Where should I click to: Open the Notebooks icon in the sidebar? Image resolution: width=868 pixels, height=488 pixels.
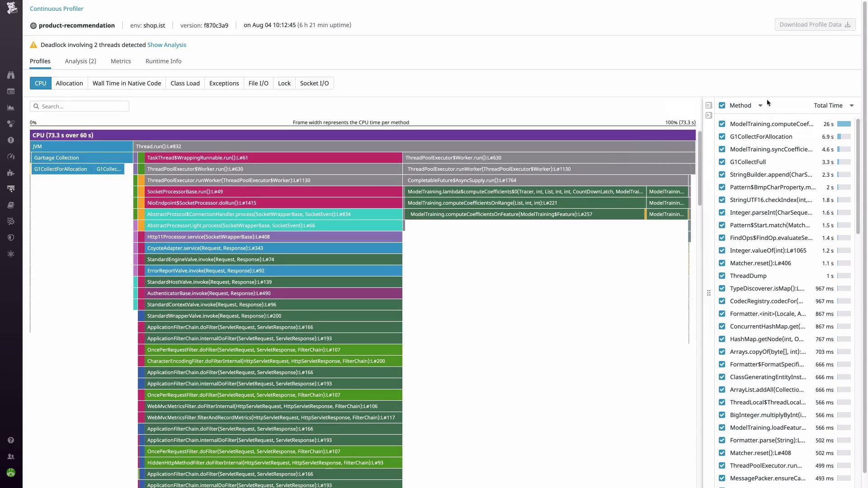click(x=11, y=205)
